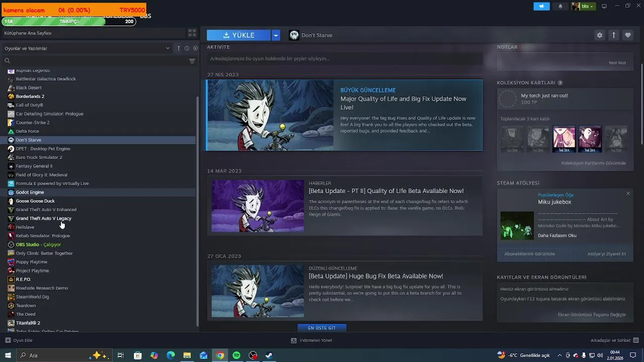Open the announcements megaphone button
644x362 pixels.
coord(542,6)
